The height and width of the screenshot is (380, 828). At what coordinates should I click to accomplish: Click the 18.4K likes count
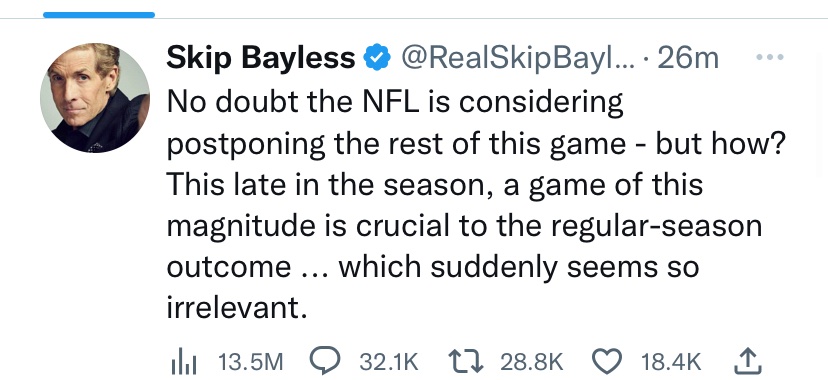click(x=671, y=363)
